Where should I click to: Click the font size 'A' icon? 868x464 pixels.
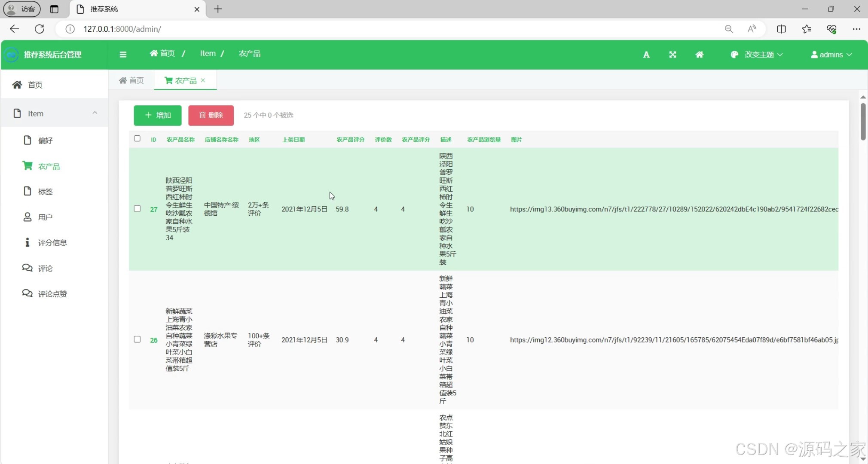point(646,55)
